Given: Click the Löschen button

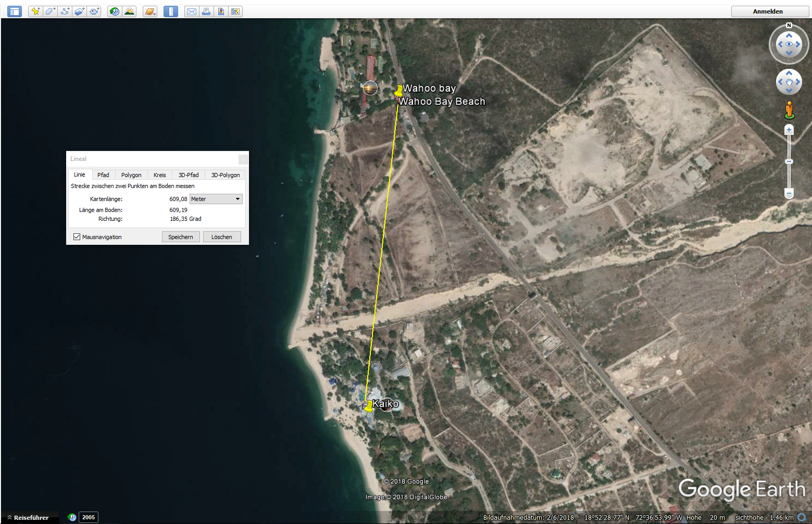Looking at the screenshot, I should tap(222, 237).
